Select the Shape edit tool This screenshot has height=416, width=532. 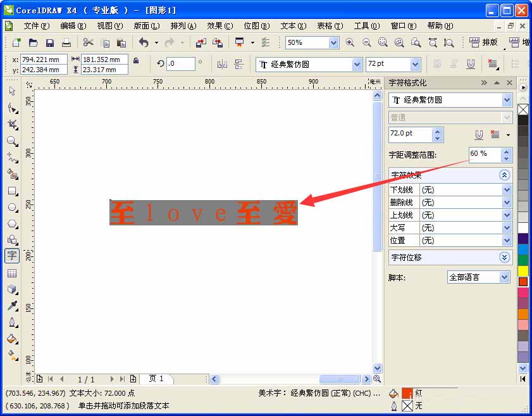point(13,108)
